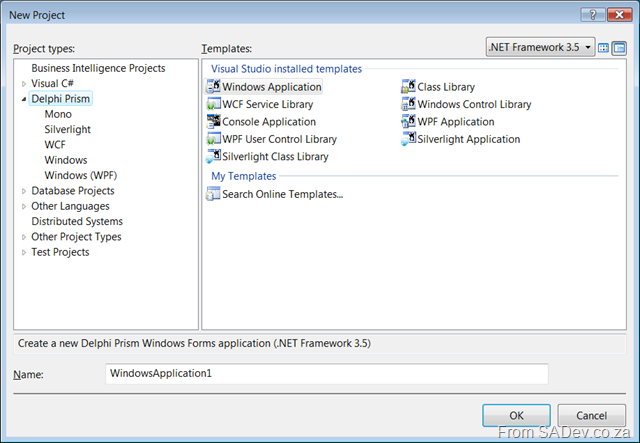Click the Silverlight Class Library label
640x443 pixels.
275,156
